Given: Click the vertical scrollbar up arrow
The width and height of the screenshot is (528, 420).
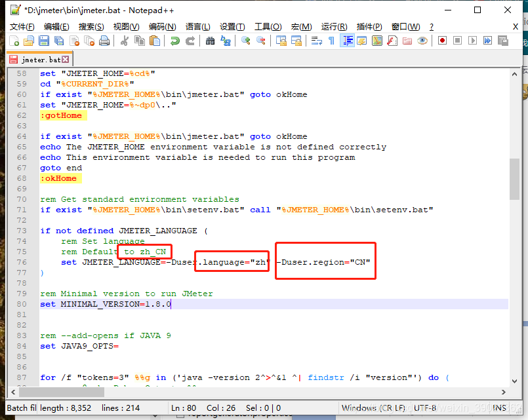Looking at the screenshot, I should 514,74.
